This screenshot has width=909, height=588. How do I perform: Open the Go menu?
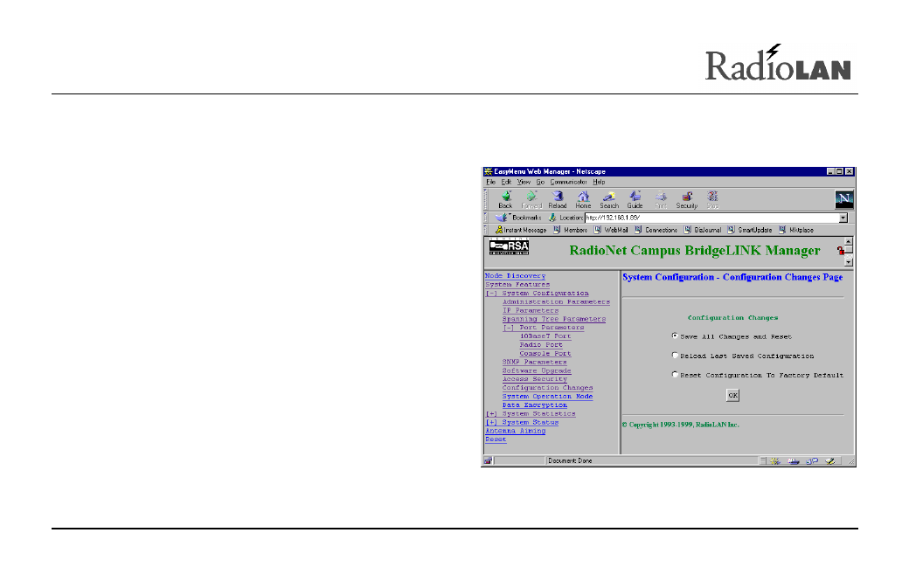(x=540, y=182)
